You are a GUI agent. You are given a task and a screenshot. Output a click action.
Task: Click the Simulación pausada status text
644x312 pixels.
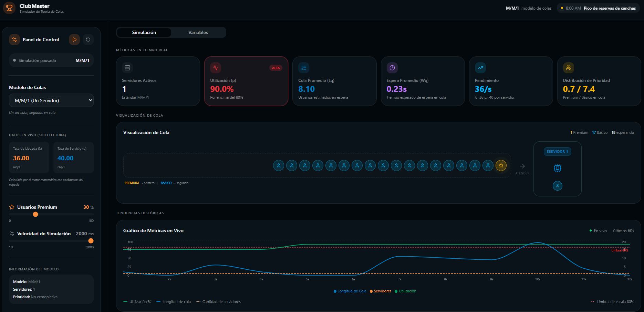37,61
